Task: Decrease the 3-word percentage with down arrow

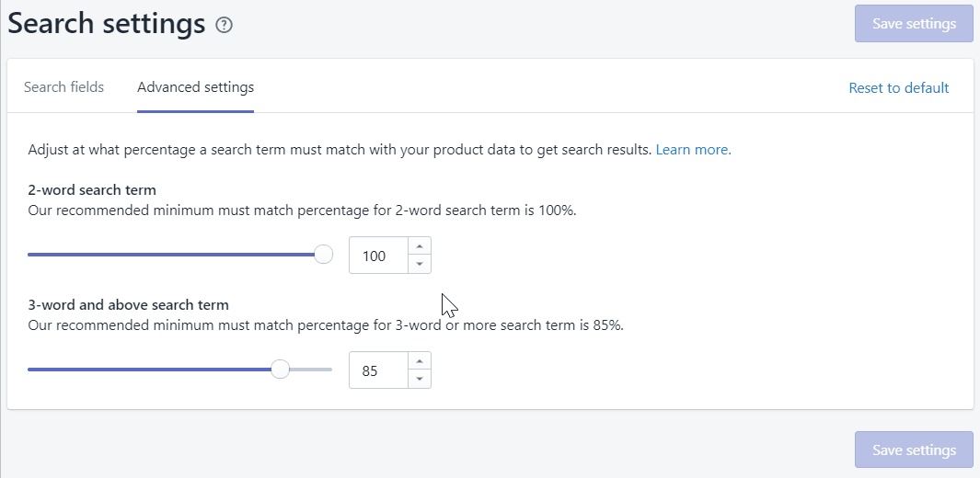Action: (x=419, y=380)
